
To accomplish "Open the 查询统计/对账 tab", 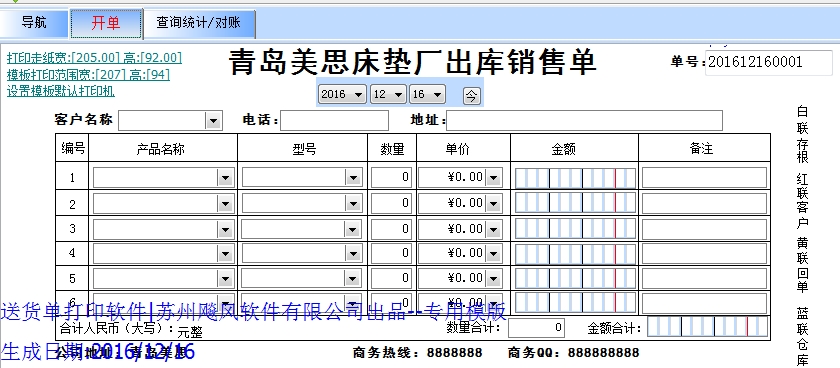I will [x=199, y=23].
